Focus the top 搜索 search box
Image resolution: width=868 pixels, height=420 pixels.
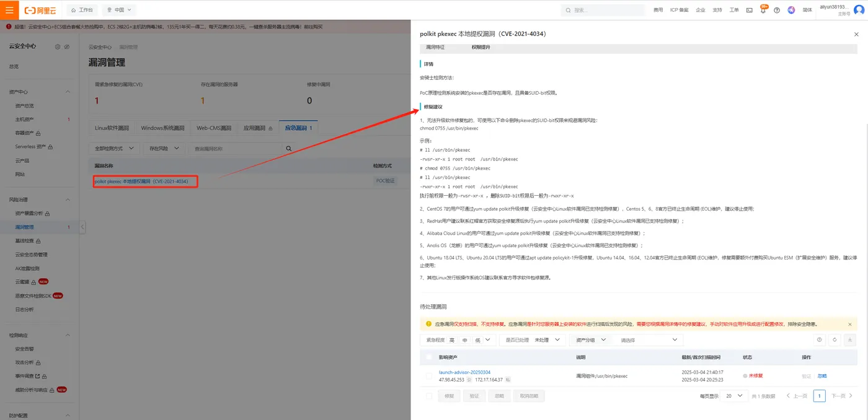click(603, 10)
